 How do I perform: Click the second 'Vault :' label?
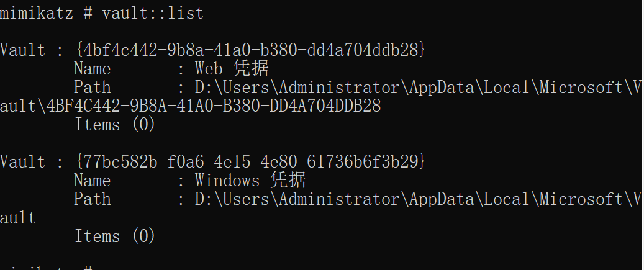click(x=32, y=162)
